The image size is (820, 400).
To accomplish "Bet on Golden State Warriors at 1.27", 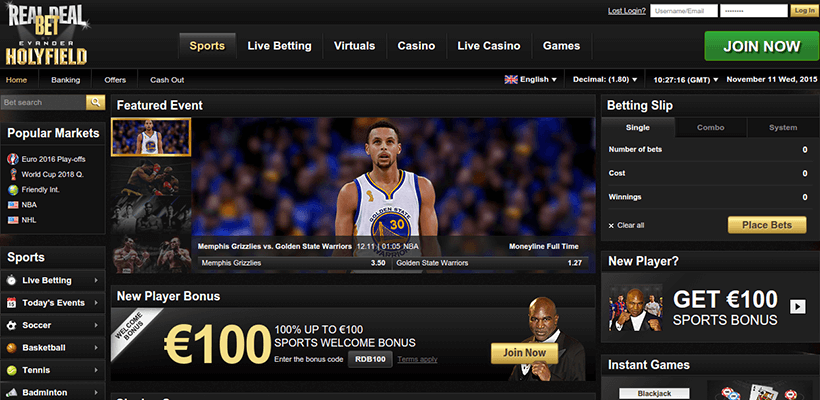I will [x=490, y=263].
